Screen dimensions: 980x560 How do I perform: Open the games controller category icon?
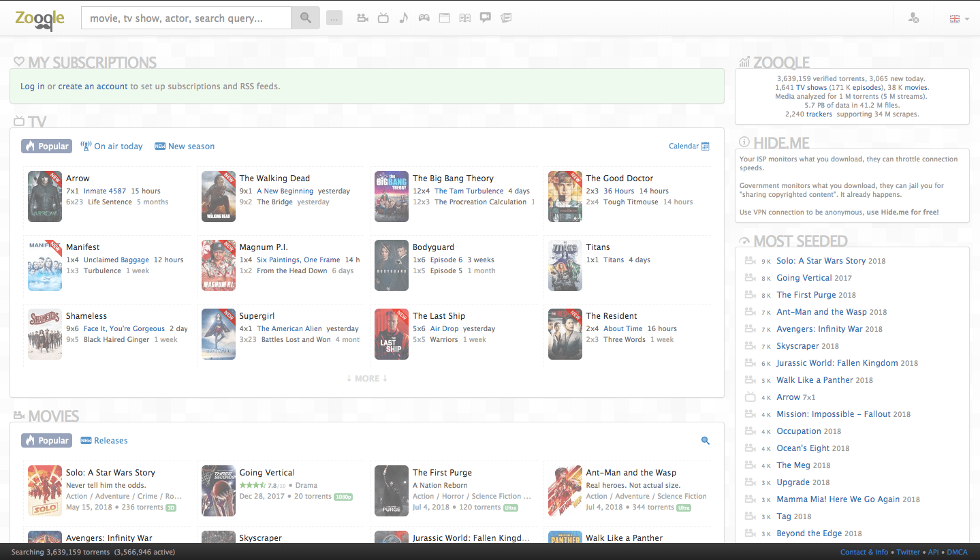[x=424, y=18]
